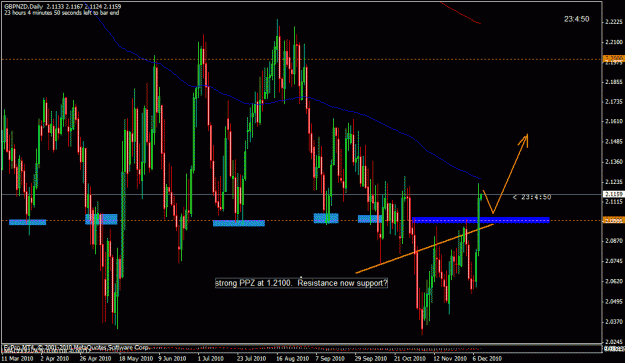Click the 2.1360 price axis label
The width and height of the screenshot is (625, 363).
point(614,161)
